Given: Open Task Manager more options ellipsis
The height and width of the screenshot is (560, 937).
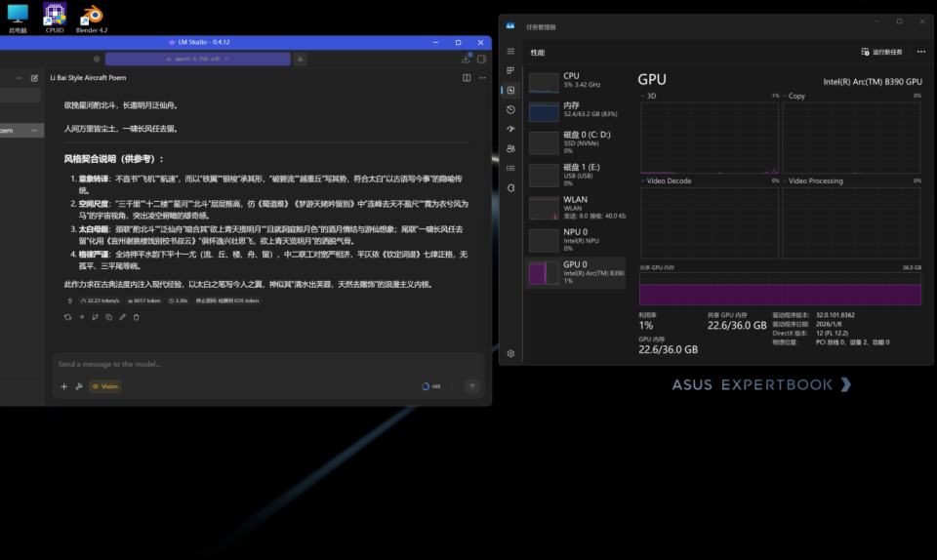Looking at the screenshot, I should (x=920, y=52).
